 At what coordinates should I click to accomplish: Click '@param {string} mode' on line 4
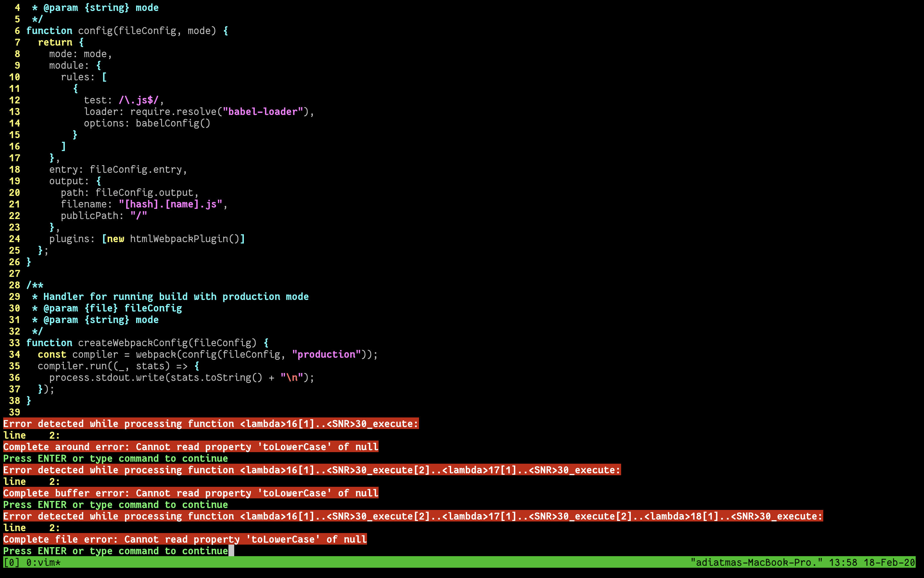coord(101,8)
